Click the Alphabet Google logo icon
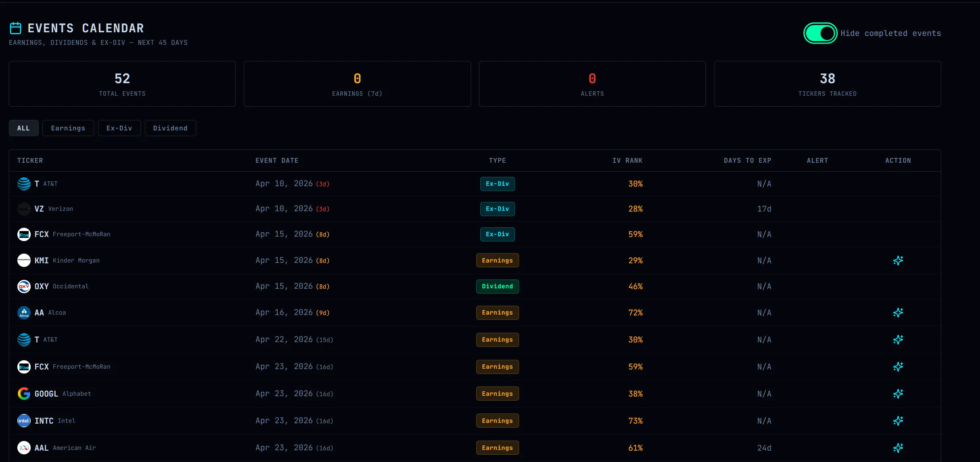Screen dimensions: 980x462 [x=24, y=394]
